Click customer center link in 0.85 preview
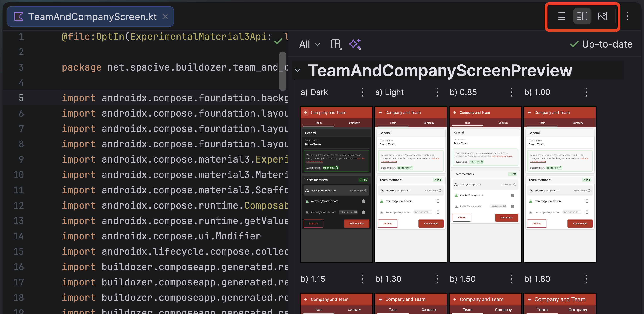The height and width of the screenshot is (314, 644). (x=502, y=156)
